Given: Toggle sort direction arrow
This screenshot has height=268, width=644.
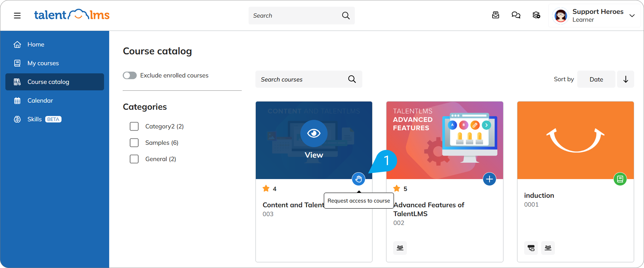Looking at the screenshot, I should click(626, 79).
